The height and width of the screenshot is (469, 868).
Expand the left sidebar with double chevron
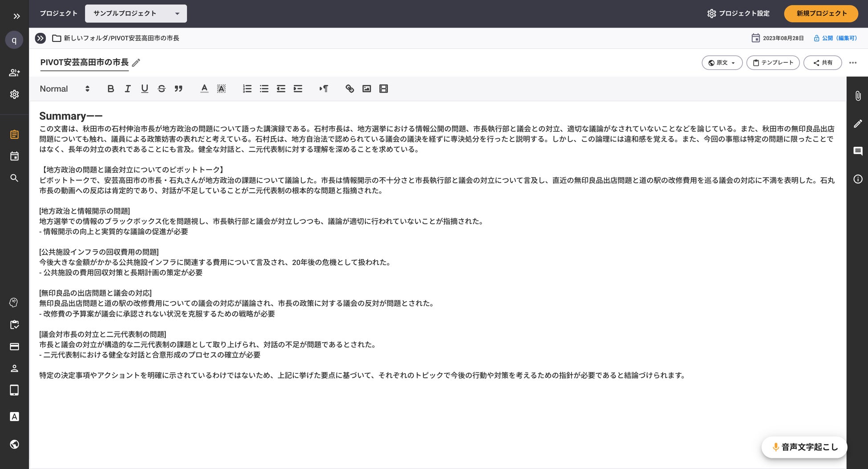click(x=16, y=16)
